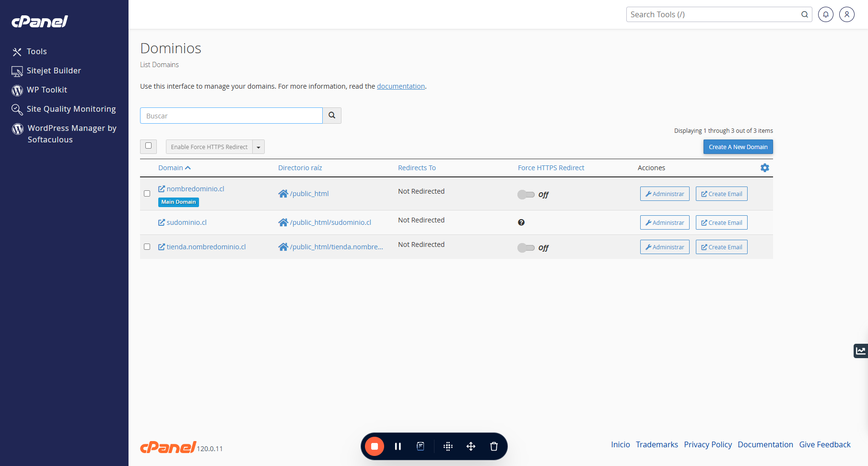Click the Buscar search button
The height and width of the screenshot is (466, 868).
(332, 116)
